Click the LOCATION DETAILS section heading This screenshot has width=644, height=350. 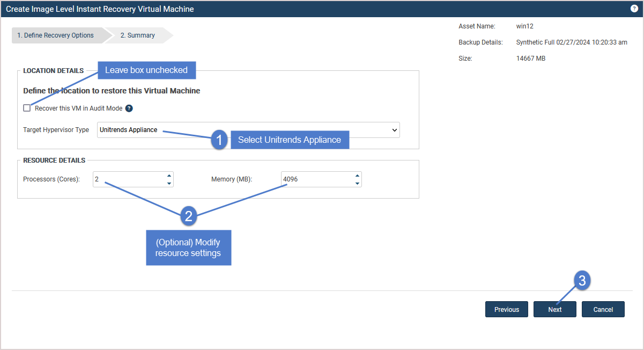click(x=53, y=71)
